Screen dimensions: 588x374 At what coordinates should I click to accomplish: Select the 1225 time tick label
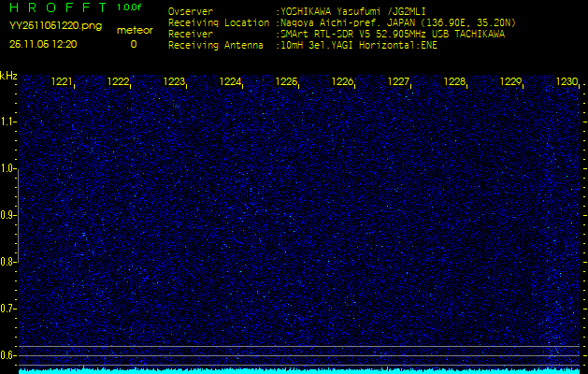click(x=287, y=82)
